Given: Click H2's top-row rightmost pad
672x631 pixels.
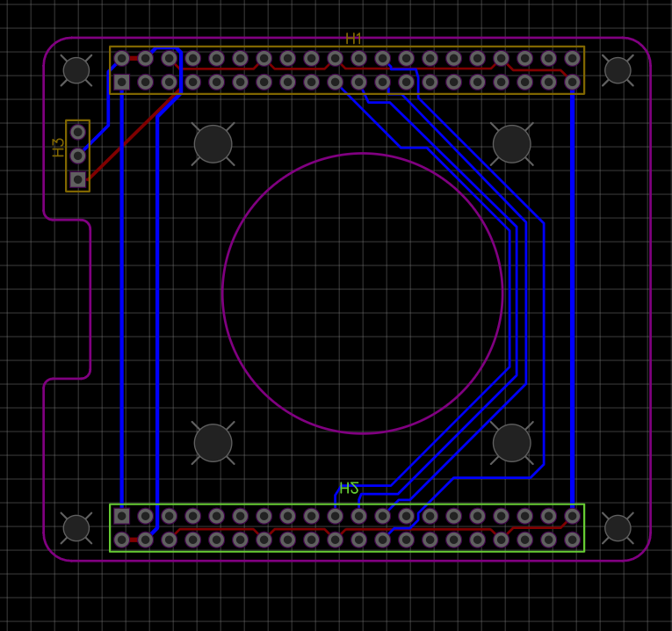Looking at the screenshot, I should (x=572, y=516).
